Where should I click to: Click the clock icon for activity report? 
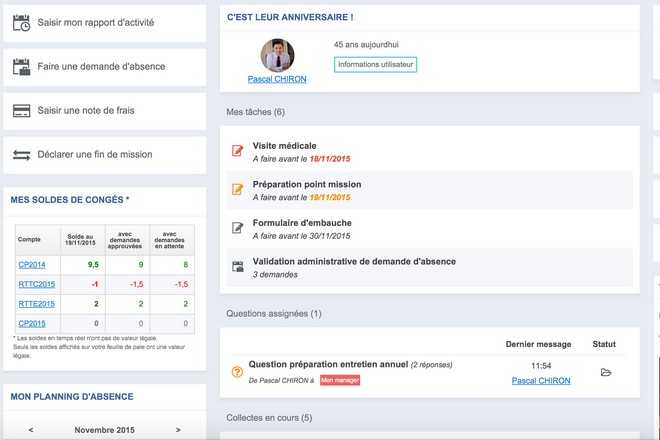coord(21,22)
